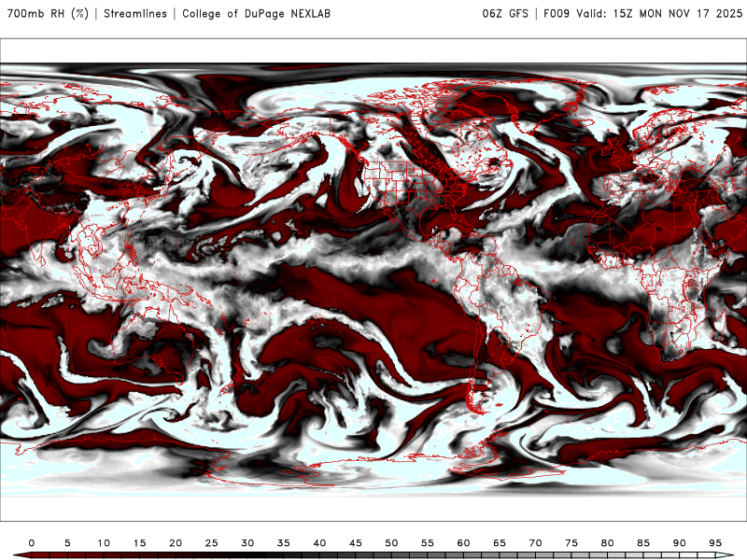This screenshot has height=560, width=747.
Task: Click the '55' label on the color scale
Action: [428, 543]
